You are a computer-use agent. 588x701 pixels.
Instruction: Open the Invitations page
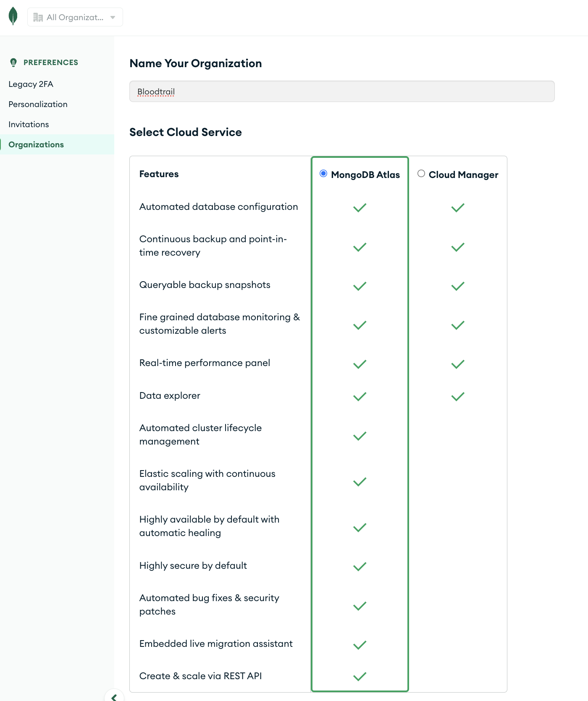tap(29, 124)
